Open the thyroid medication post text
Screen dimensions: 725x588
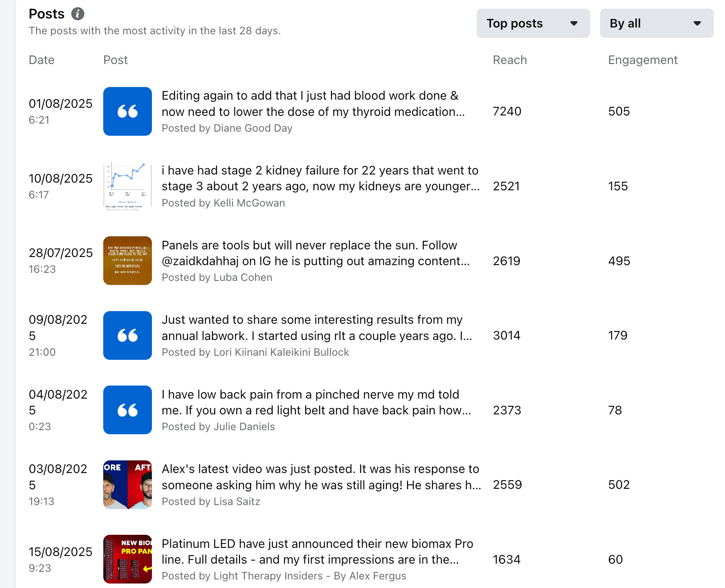coord(313,104)
